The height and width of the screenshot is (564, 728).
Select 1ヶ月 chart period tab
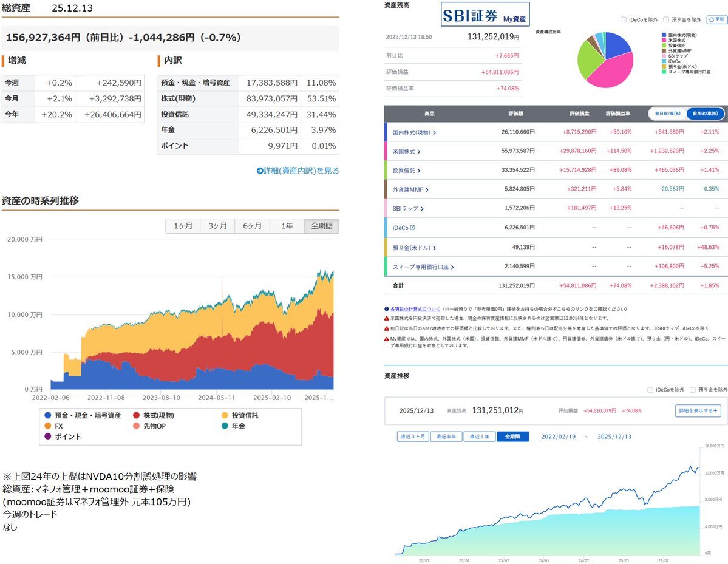[x=183, y=226]
